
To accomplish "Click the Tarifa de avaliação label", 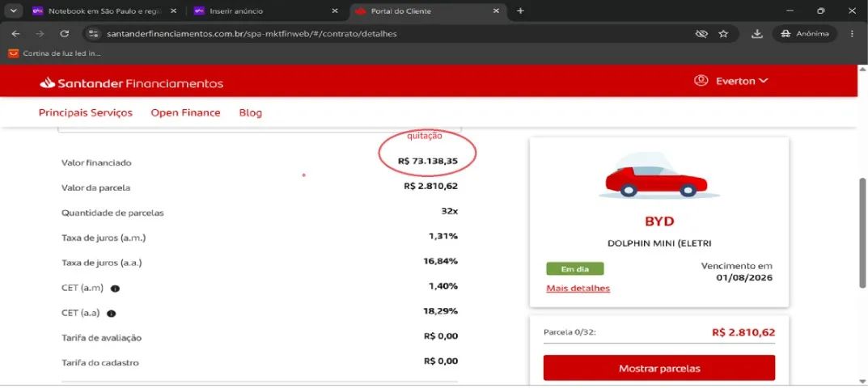I will pos(101,338).
